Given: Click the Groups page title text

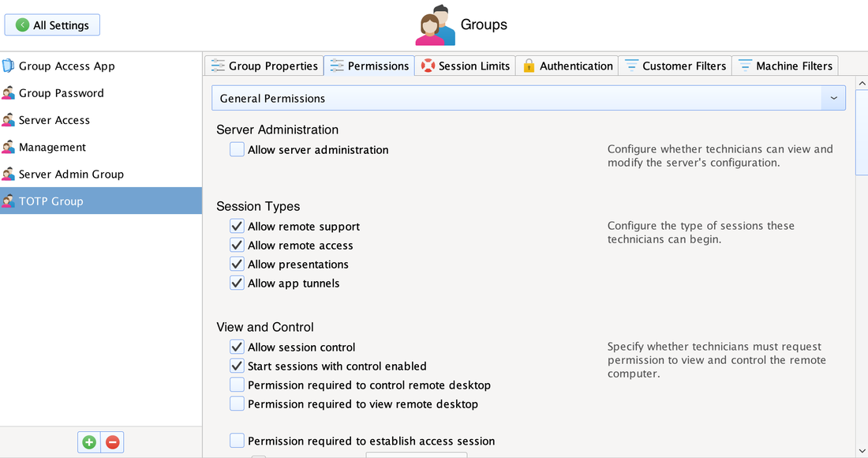Looking at the screenshot, I should pyautogui.click(x=484, y=24).
